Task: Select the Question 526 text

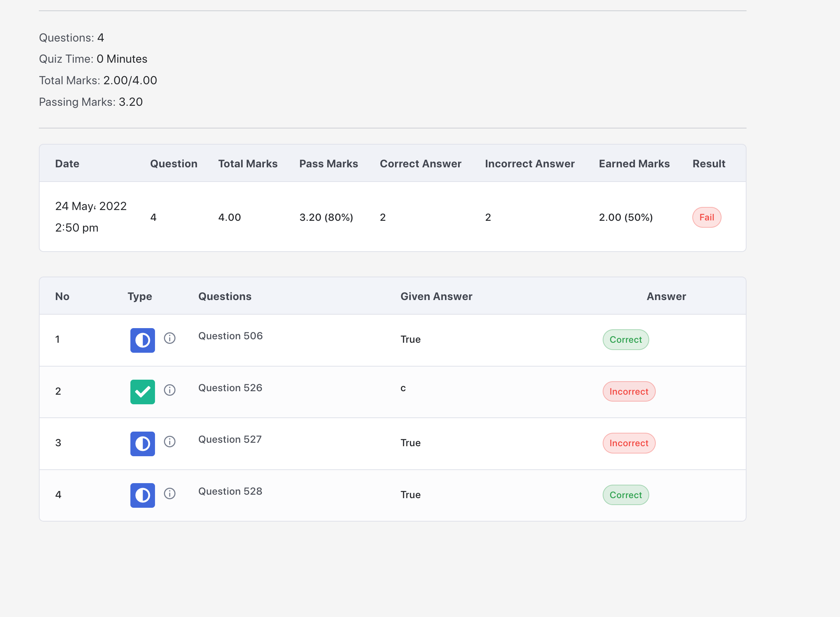Action: point(230,388)
